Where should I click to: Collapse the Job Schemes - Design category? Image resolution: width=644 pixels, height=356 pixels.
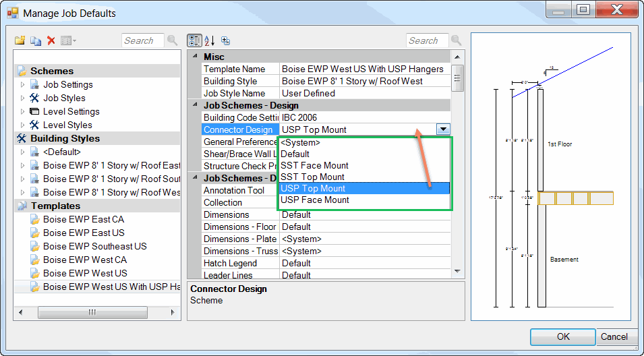pyautogui.click(x=195, y=105)
